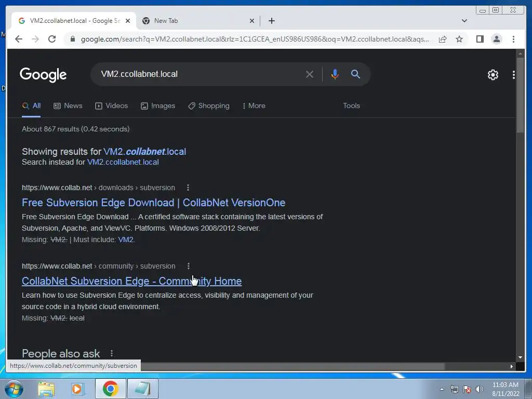
Task: Open search Tools
Action: (351, 105)
